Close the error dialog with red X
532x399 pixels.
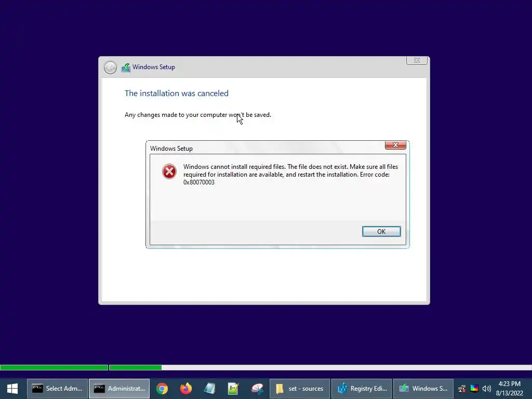pos(395,145)
